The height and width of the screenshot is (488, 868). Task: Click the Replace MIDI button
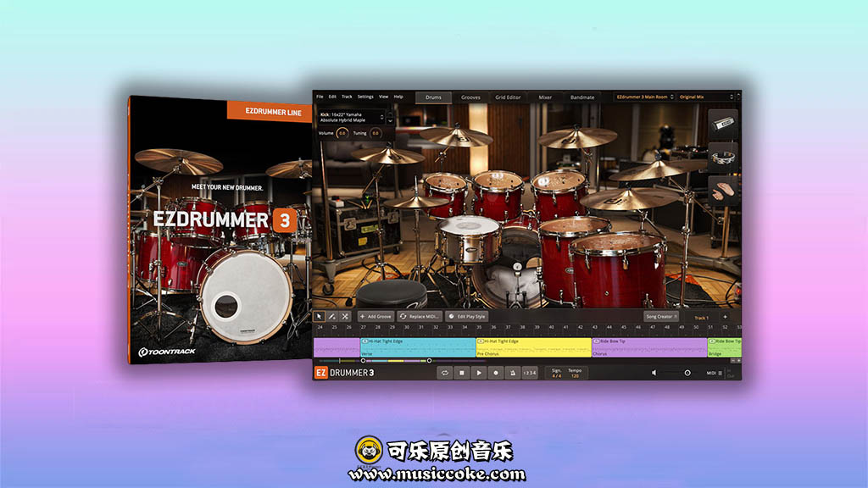pos(420,317)
